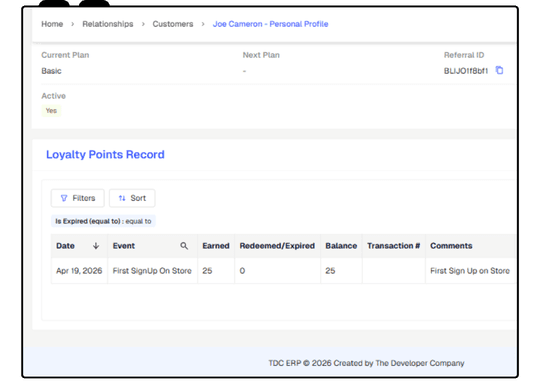Go to Home breadcrumb
The image size is (540, 384).
tap(52, 24)
